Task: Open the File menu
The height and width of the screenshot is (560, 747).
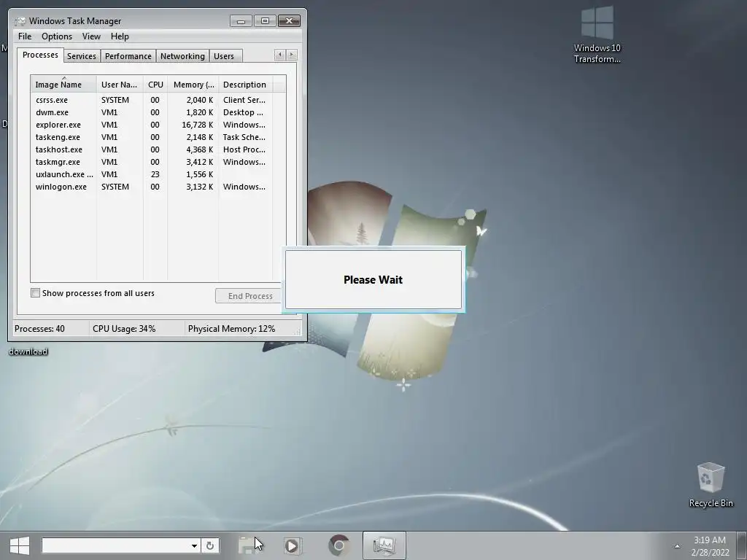Action: point(25,36)
